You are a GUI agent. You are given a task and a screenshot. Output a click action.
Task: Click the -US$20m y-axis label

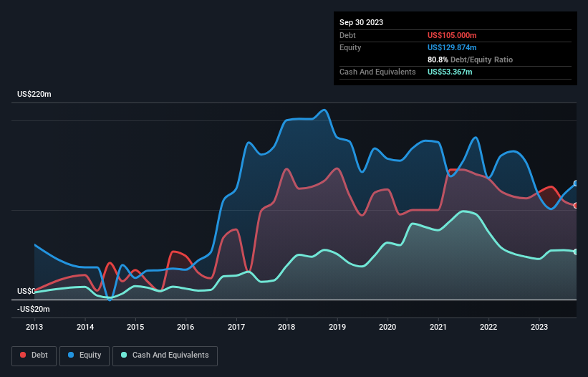pos(34,310)
